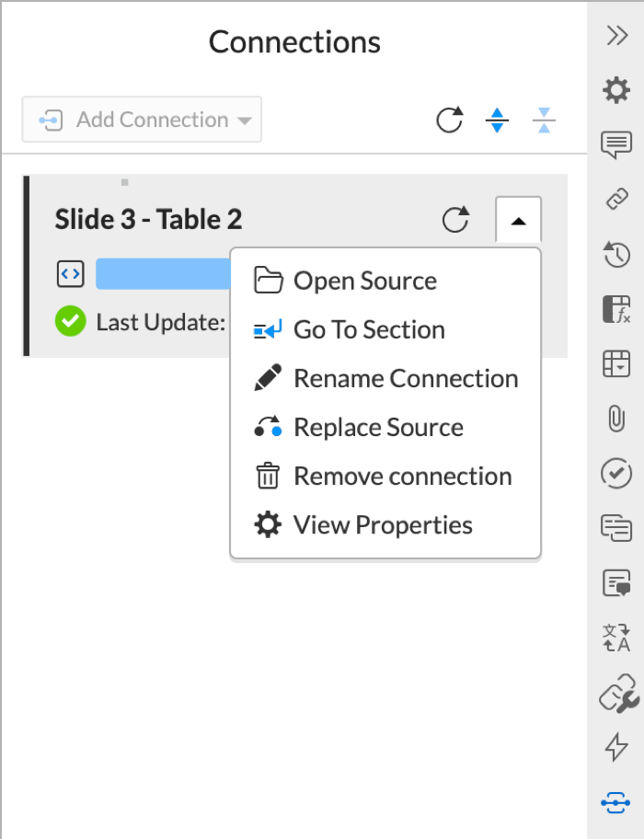Click Open Source in the context menu

click(364, 281)
